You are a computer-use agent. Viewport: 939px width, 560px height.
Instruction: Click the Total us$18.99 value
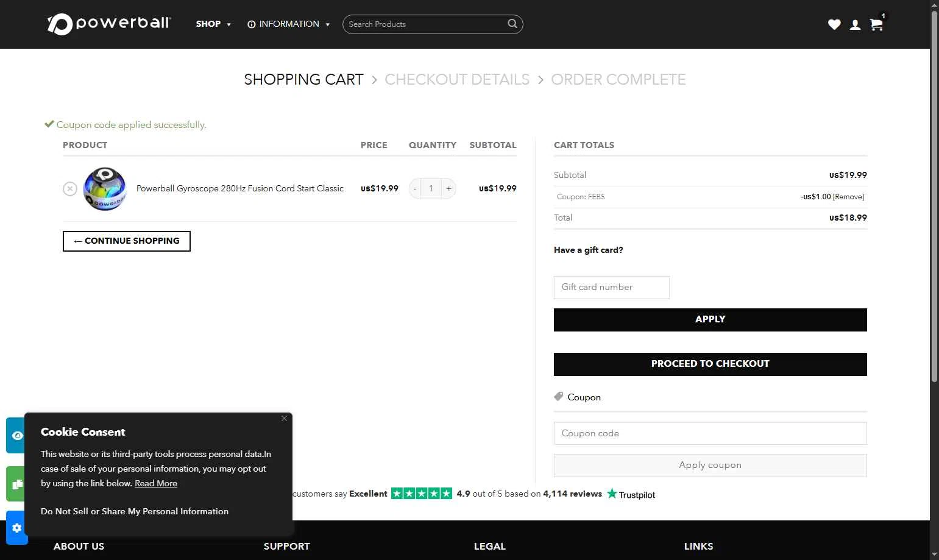[x=848, y=218]
